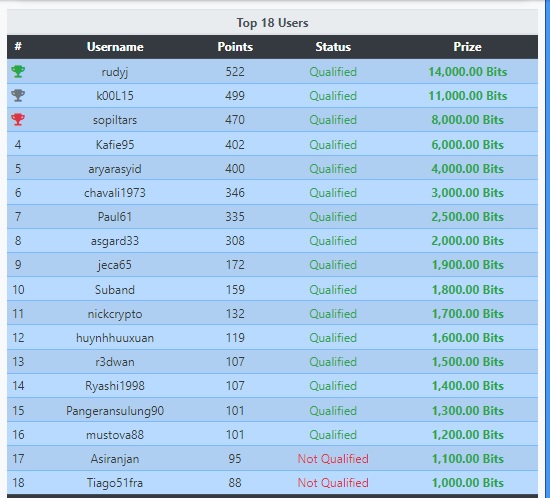Open username rudyj in the leaderboard

[x=115, y=72]
